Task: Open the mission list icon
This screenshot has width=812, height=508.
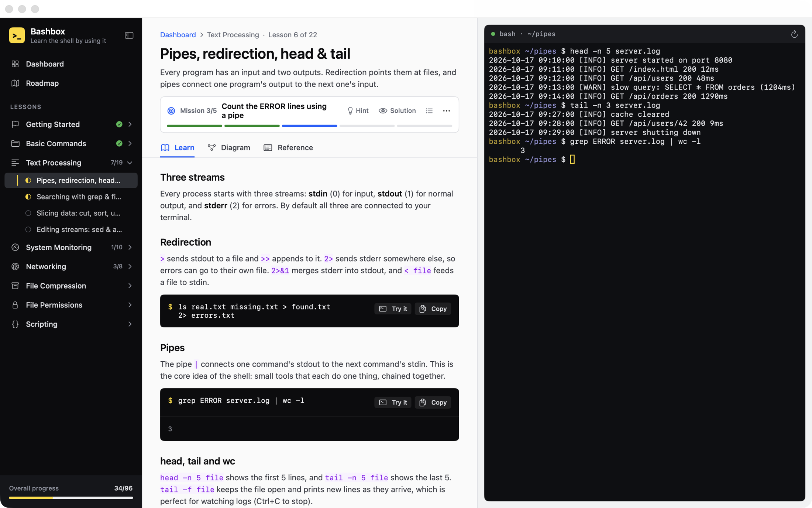Action: coord(429,111)
